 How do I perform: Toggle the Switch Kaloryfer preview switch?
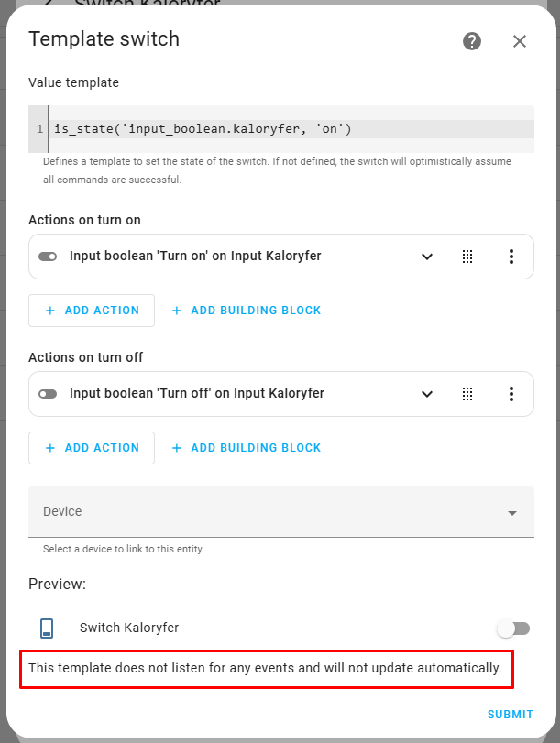click(513, 628)
